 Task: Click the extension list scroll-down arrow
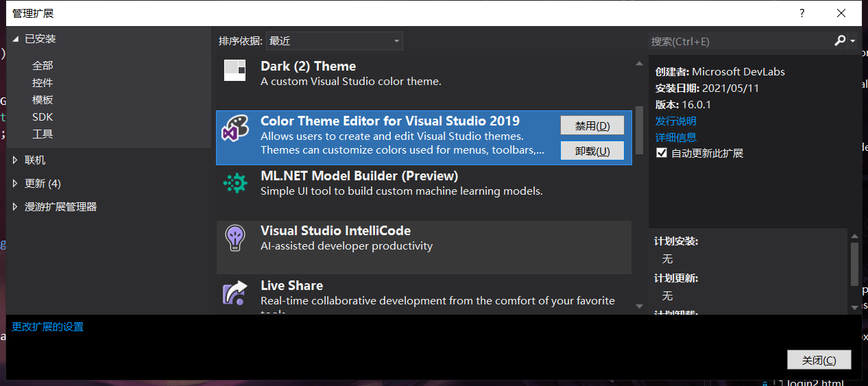point(640,306)
